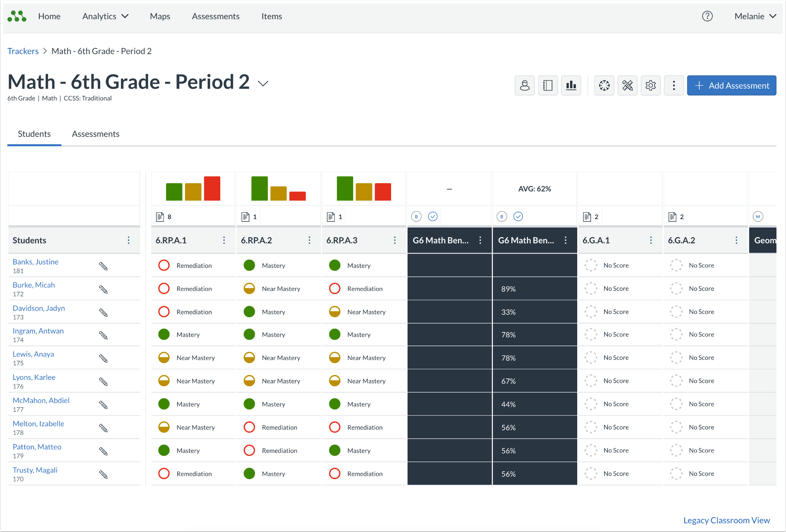Open student McMahon, Abdiel link
The height and width of the screenshot is (532, 786).
click(x=41, y=400)
